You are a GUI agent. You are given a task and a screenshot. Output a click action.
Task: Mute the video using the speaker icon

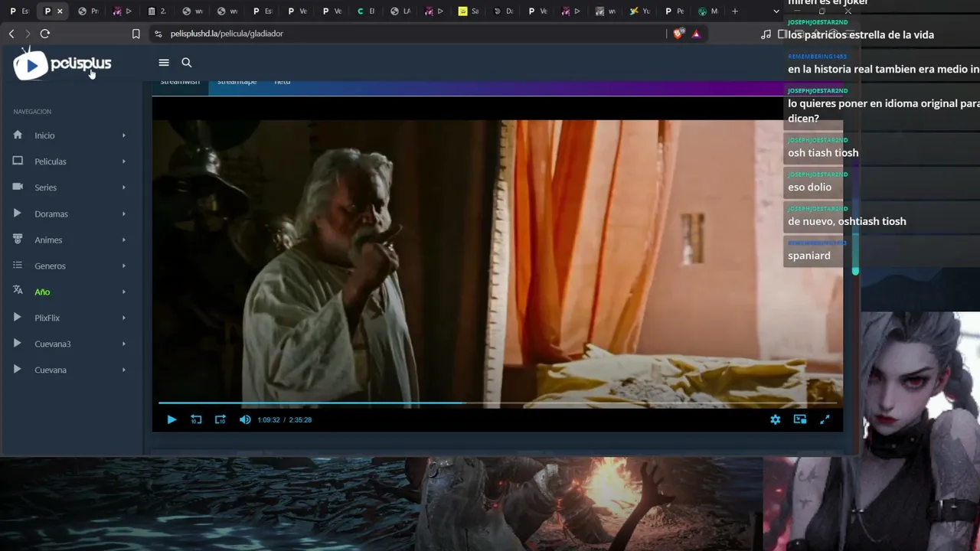[245, 419]
